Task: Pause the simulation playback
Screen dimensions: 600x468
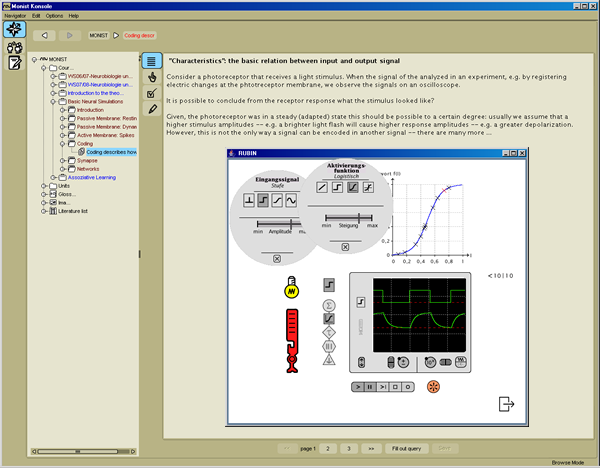Action: pyautogui.click(x=372, y=386)
